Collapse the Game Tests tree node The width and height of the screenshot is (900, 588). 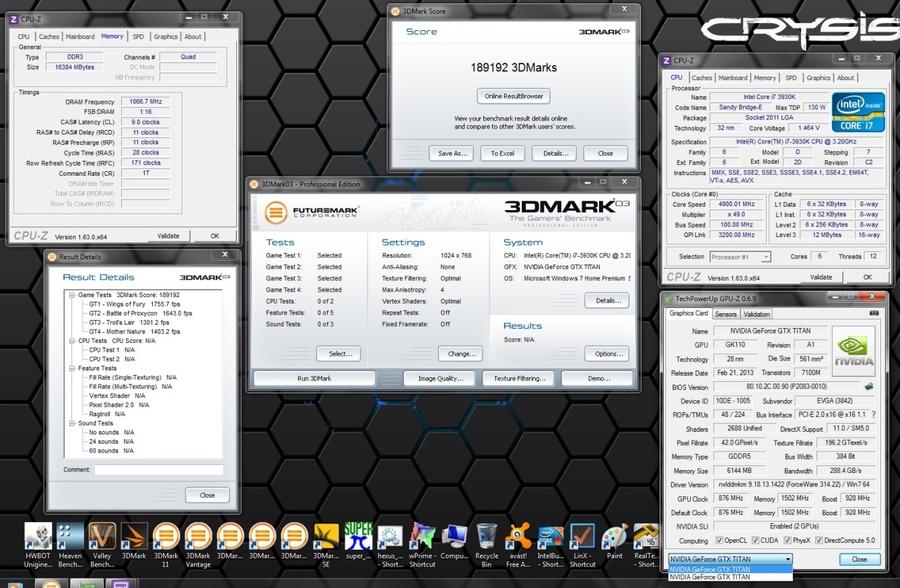[72, 295]
